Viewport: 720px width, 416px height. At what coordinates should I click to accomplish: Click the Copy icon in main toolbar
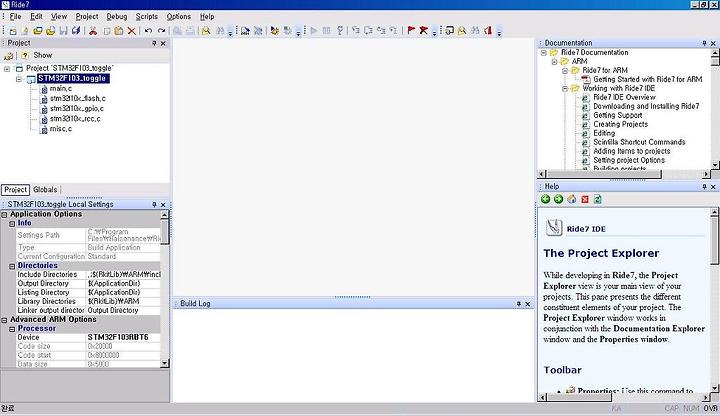(x=107, y=31)
